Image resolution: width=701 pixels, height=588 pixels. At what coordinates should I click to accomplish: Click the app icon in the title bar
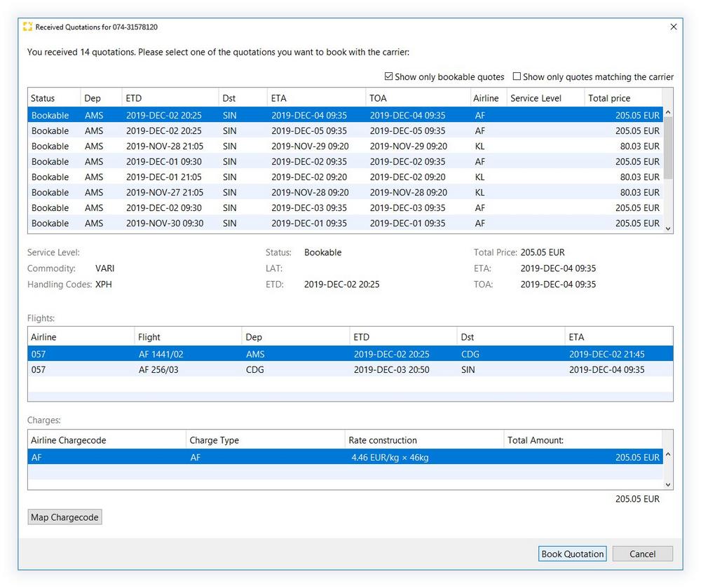tap(27, 27)
